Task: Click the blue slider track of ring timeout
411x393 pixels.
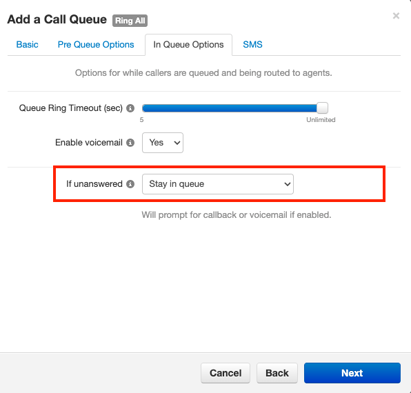Action: pos(229,108)
